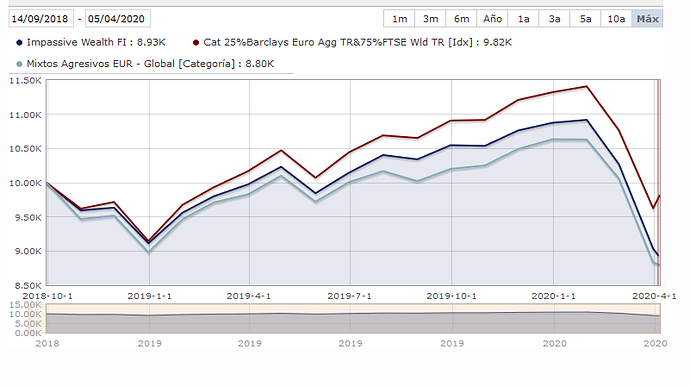Screen dimensions: 690x387
Task: Click red dot for Cat 25%Barclays index
Action: (196, 43)
